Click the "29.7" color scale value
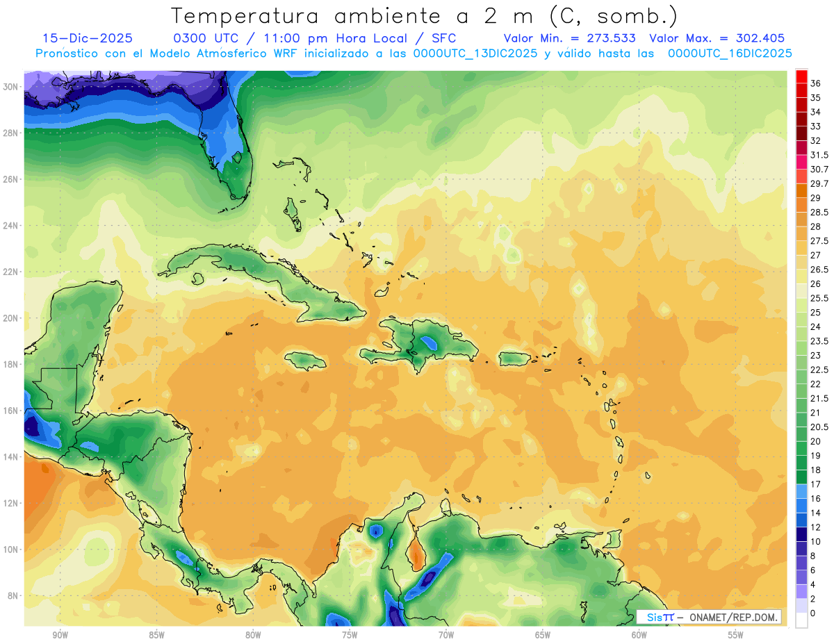 (x=819, y=183)
